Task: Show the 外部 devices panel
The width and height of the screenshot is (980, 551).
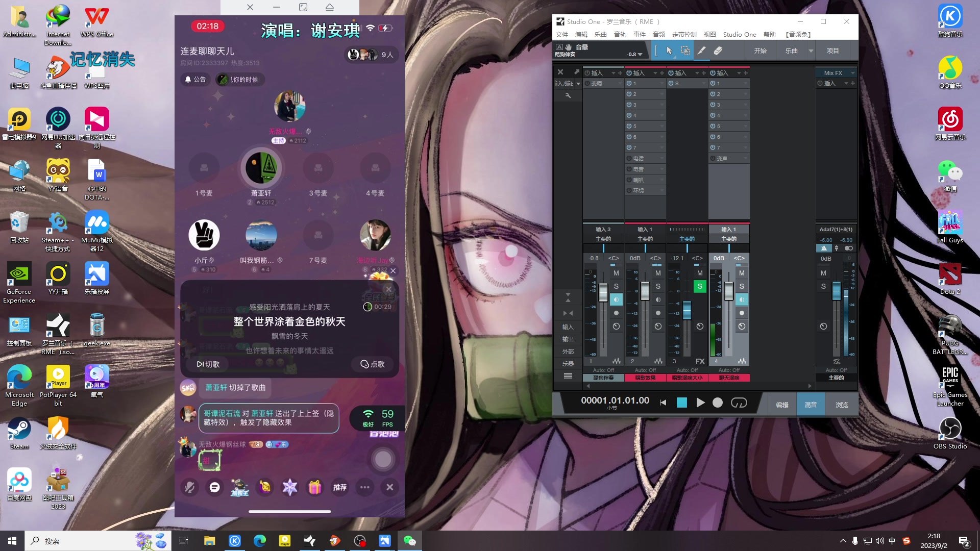Action: click(x=568, y=351)
